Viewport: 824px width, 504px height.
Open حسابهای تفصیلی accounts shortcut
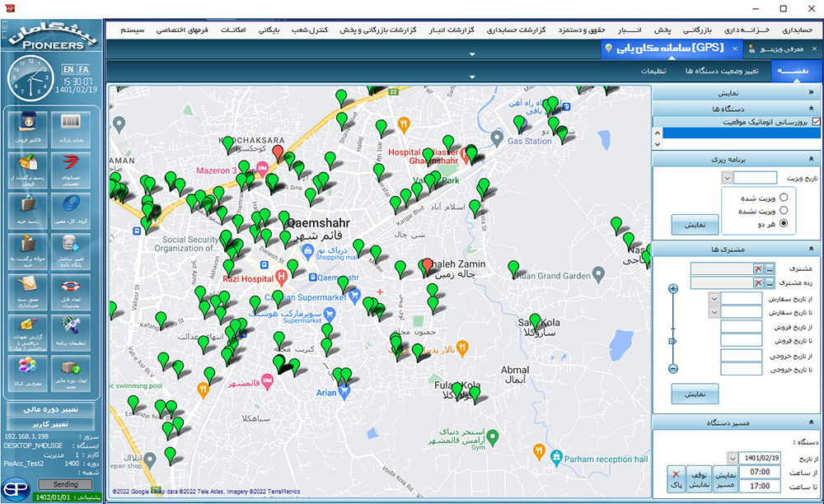[71, 170]
